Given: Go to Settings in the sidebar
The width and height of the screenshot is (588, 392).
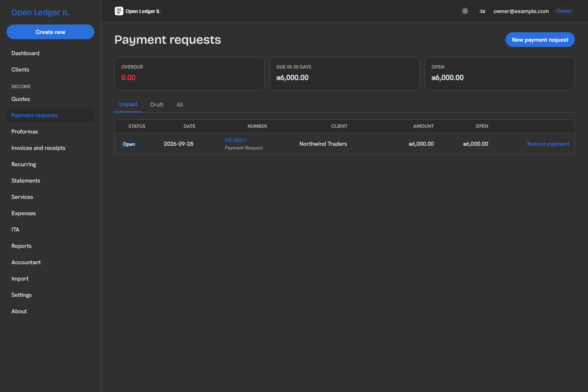Looking at the screenshot, I should 50,295.
